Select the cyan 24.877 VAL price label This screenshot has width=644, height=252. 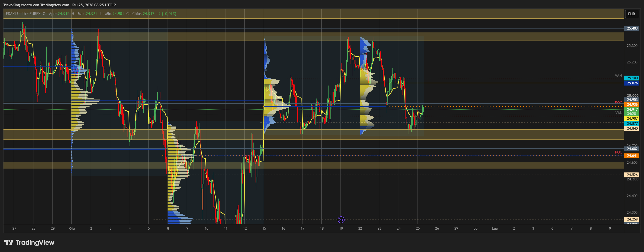(632, 124)
